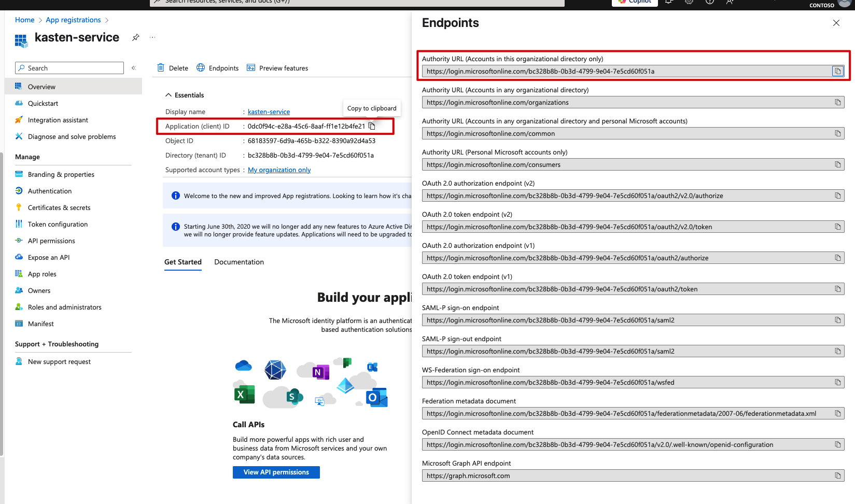855x504 pixels.
Task: Open the more options ellipsis by kasten-service
Action: (152, 37)
